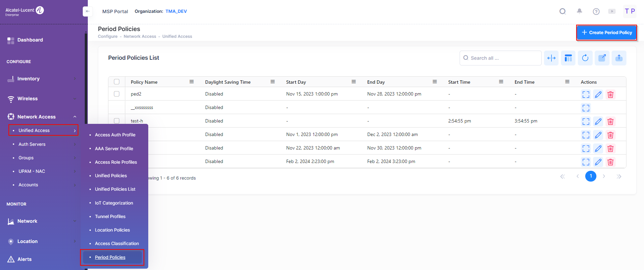
Task: Open Auth Servers submenu
Action: pos(44,144)
